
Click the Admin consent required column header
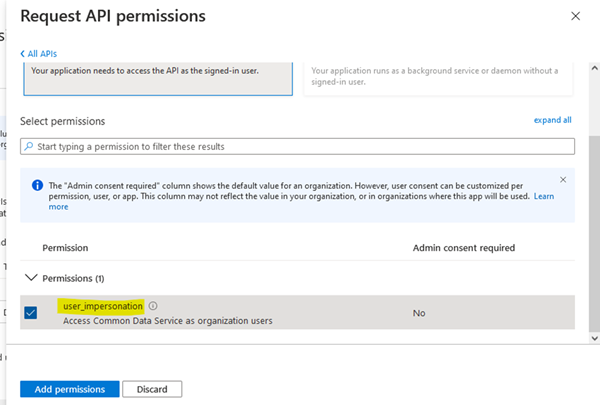coord(463,247)
